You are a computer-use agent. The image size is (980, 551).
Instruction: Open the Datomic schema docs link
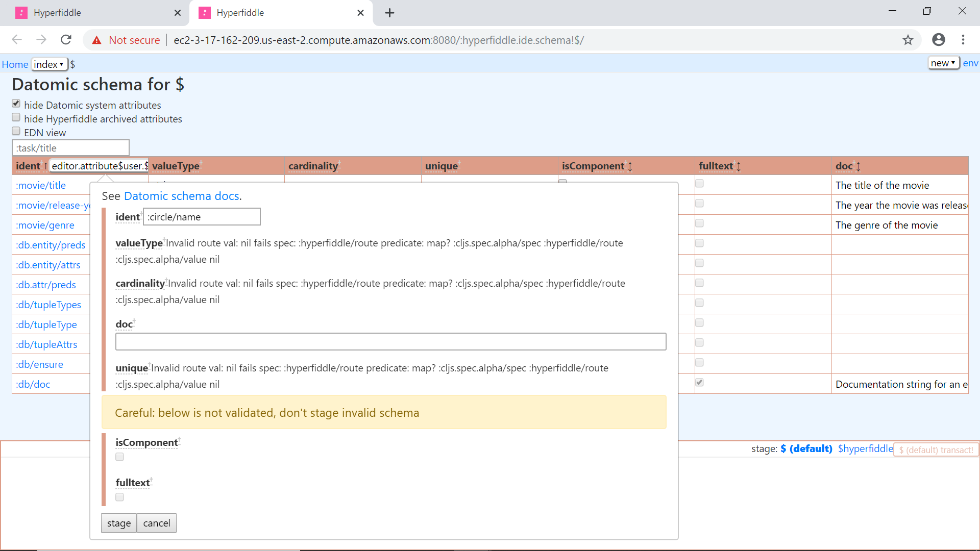tap(181, 196)
